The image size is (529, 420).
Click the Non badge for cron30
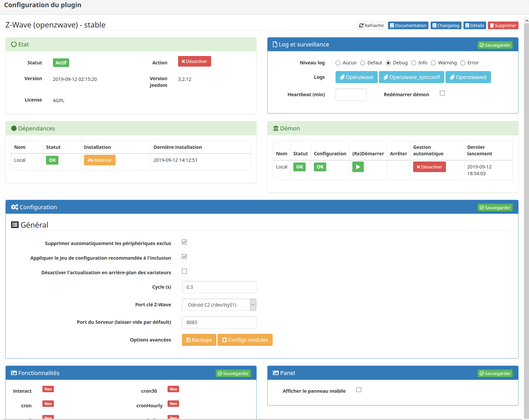coord(173,389)
